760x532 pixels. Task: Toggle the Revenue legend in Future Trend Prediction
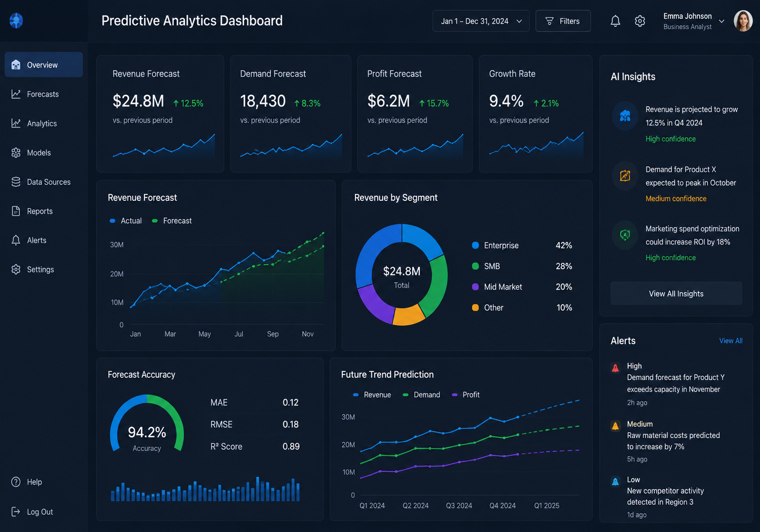tap(372, 395)
